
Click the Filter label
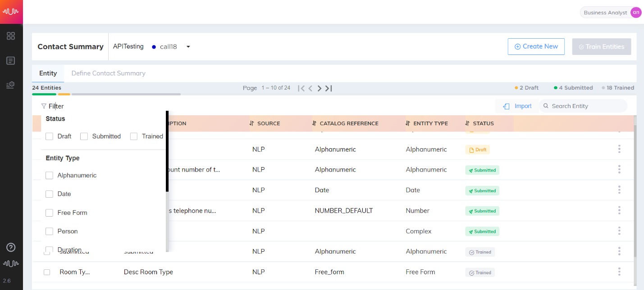[56, 106]
